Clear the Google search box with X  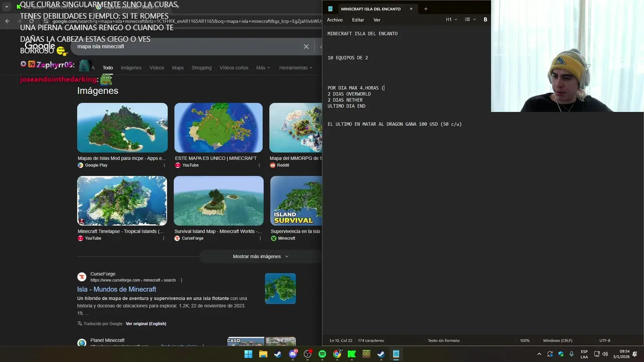306,46
